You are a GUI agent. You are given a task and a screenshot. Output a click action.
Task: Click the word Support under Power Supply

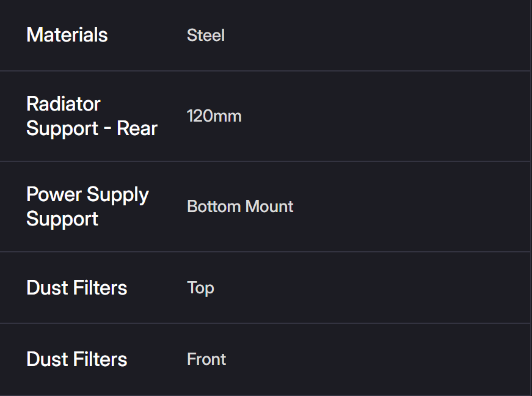pos(62,219)
